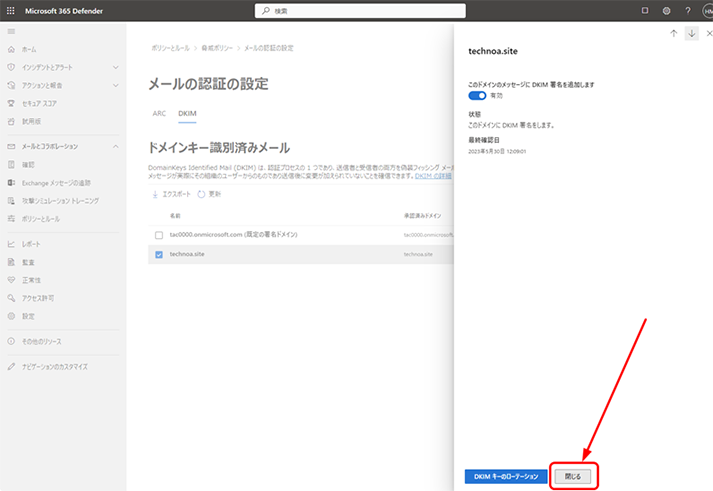
Task: Open the 正常性 heart icon
Action: (11, 280)
